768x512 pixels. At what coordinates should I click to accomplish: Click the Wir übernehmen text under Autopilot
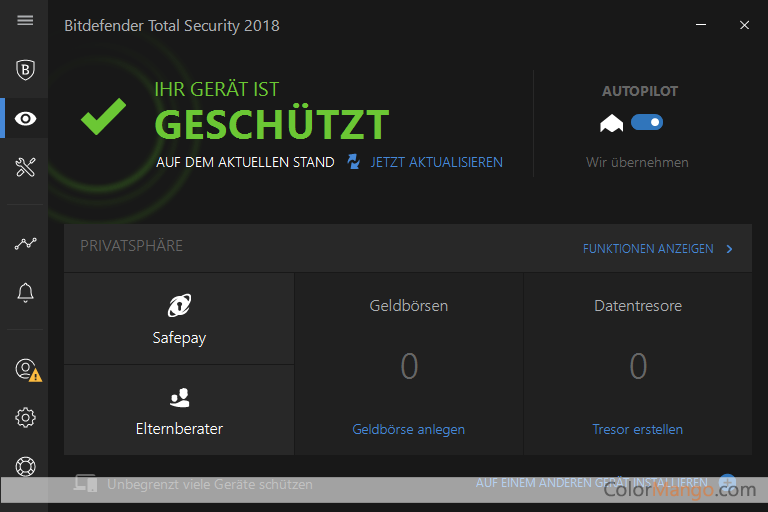tap(637, 162)
